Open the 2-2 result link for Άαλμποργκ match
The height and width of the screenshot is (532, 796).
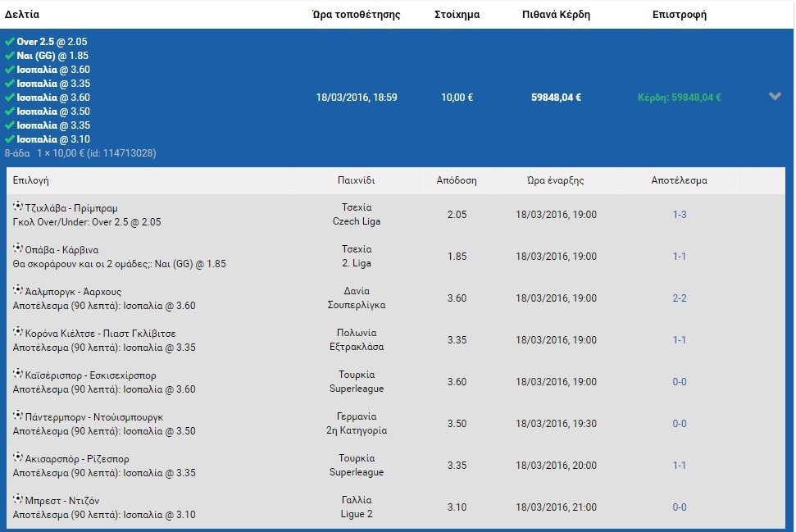[679, 298]
